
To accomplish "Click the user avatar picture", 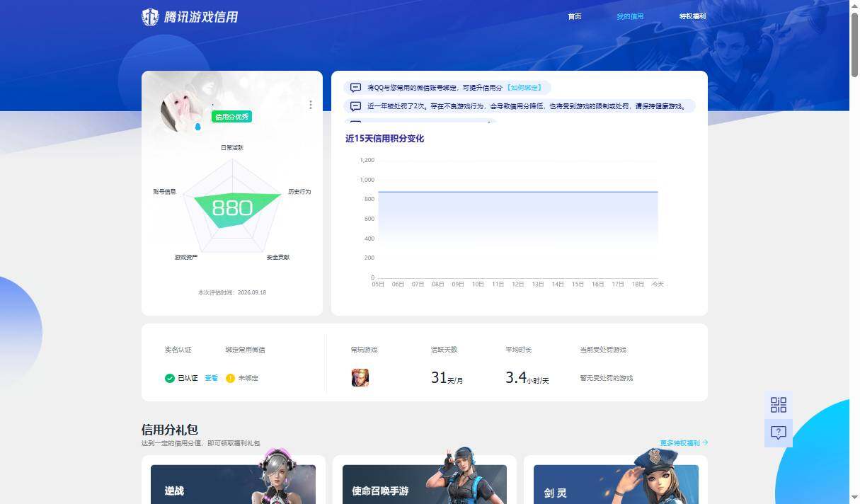I will point(181,112).
